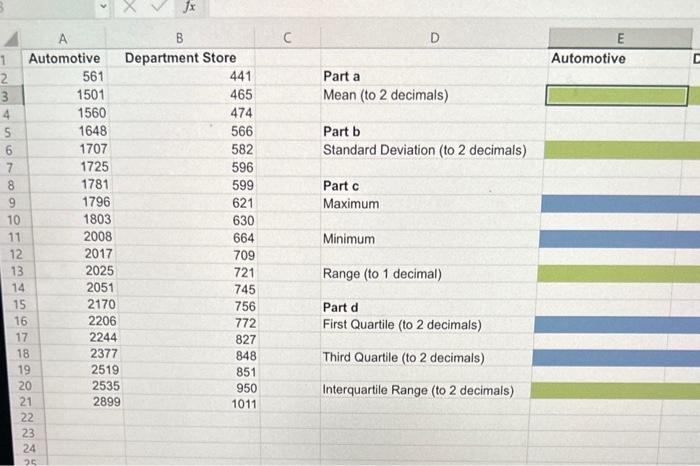This screenshot has height=466, width=700.
Task: Click the formula bar cancel X icon
Action: (x=129, y=6)
